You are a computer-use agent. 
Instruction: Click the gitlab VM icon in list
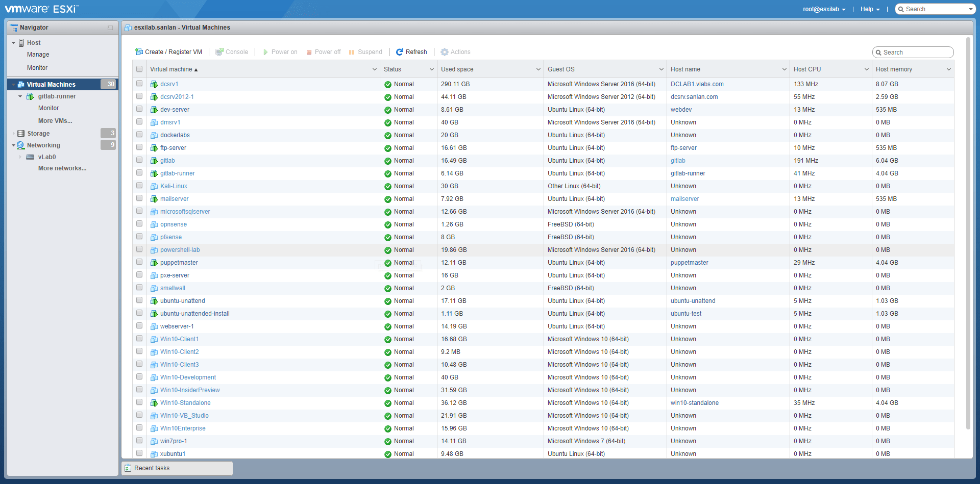tap(154, 161)
